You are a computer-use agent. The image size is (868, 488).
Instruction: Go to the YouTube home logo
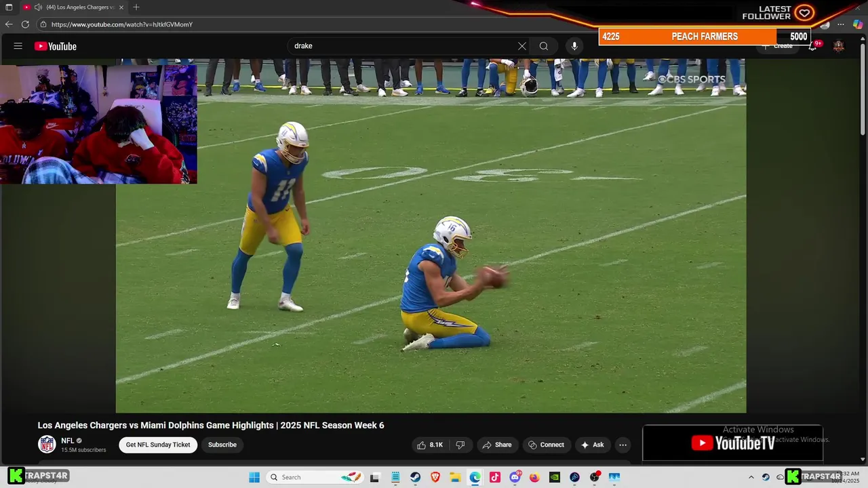56,46
